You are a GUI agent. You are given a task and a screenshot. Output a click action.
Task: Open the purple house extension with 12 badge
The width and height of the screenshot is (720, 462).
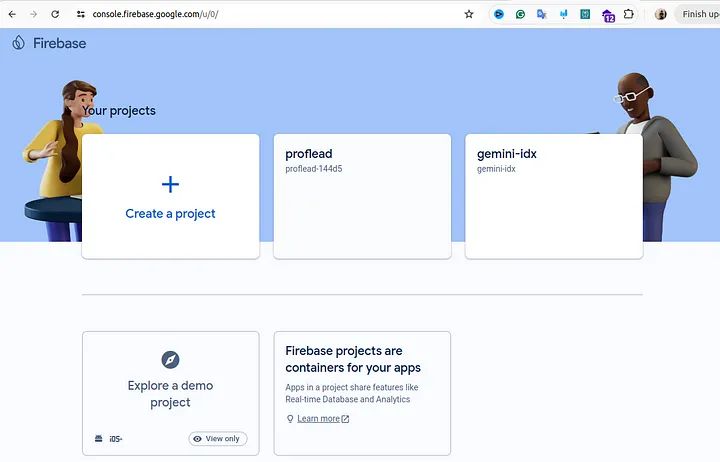click(608, 16)
